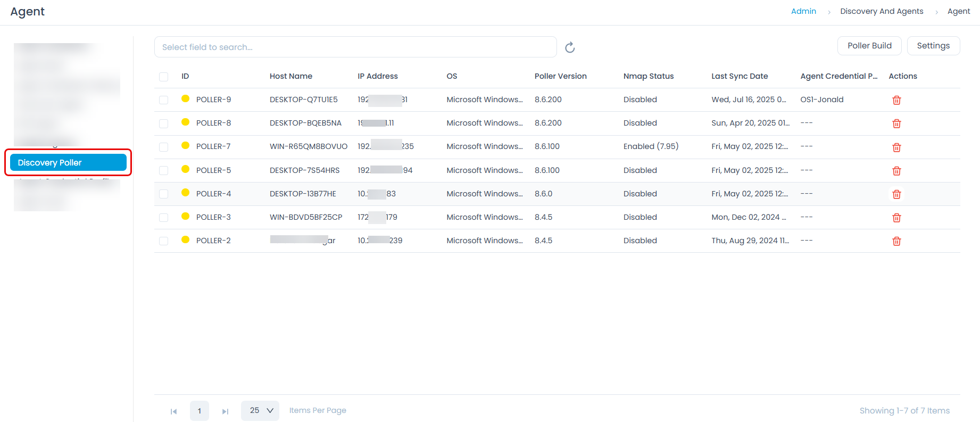980x422 pixels.
Task: Go to first page using pagination arrow
Action: pyautogui.click(x=173, y=411)
